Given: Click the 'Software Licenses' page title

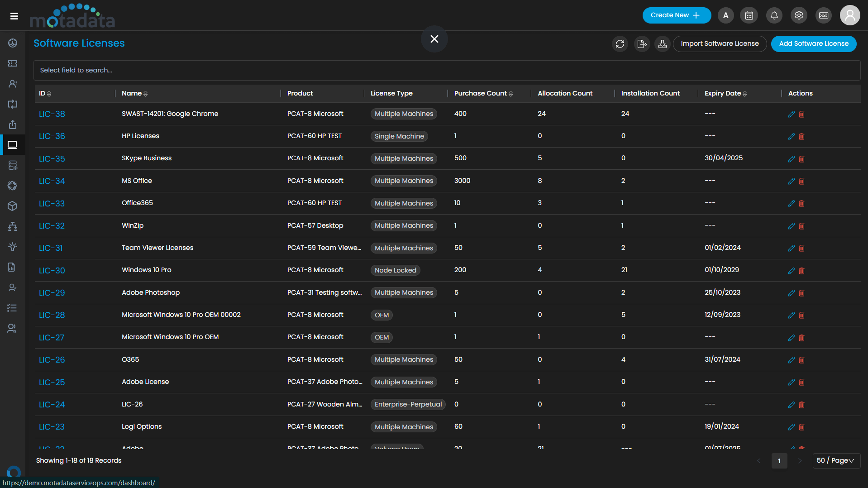Looking at the screenshot, I should pos(79,43).
